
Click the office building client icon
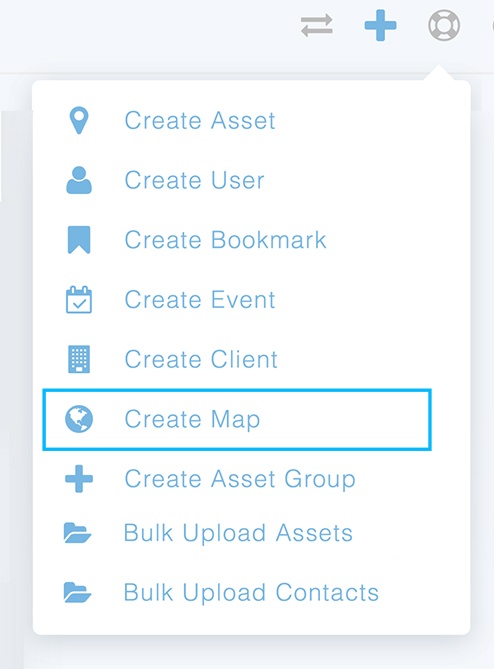pos(79,359)
